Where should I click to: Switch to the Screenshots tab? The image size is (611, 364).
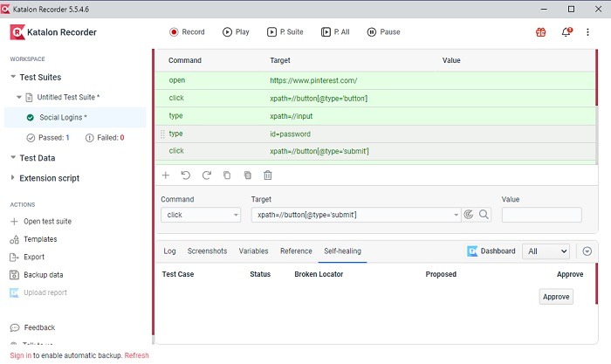pyautogui.click(x=208, y=251)
